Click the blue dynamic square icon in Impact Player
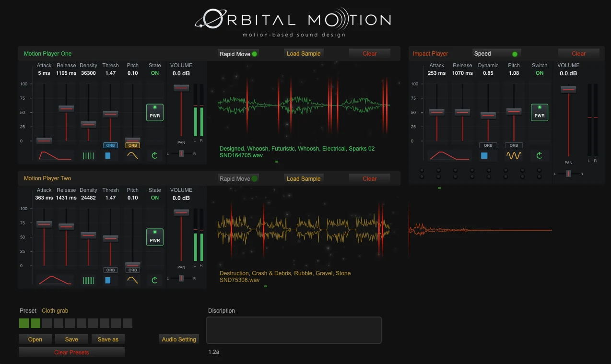 click(484, 155)
